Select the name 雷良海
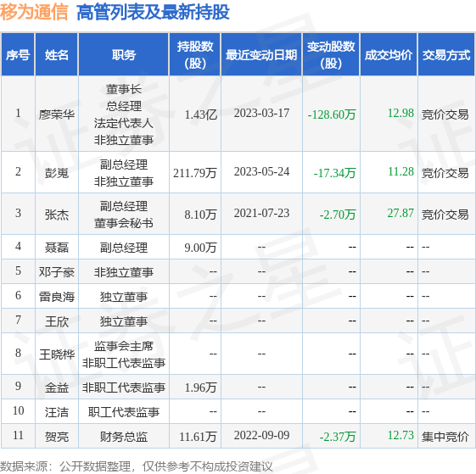476x474 pixels. point(57,297)
